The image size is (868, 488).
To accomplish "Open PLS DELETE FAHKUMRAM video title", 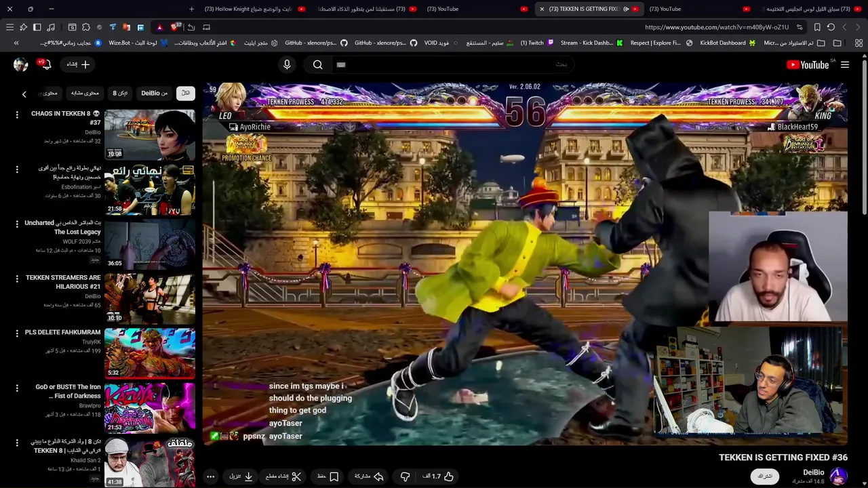I will (62, 332).
